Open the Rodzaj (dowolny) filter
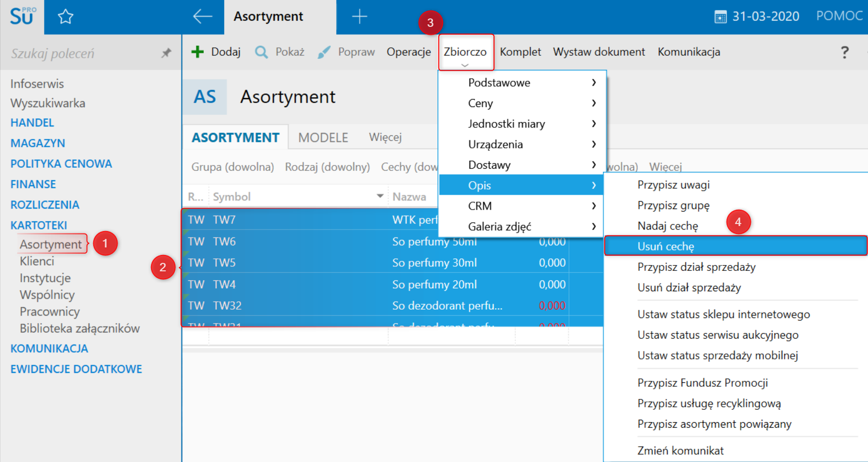Screen dimensions: 868x462 point(327,167)
